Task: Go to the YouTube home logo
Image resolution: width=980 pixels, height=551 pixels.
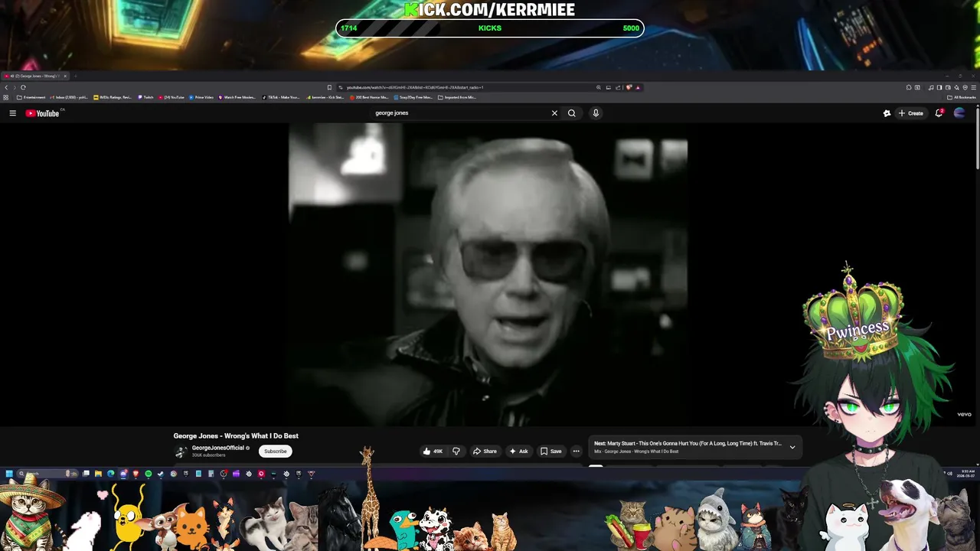Action: 42,113
